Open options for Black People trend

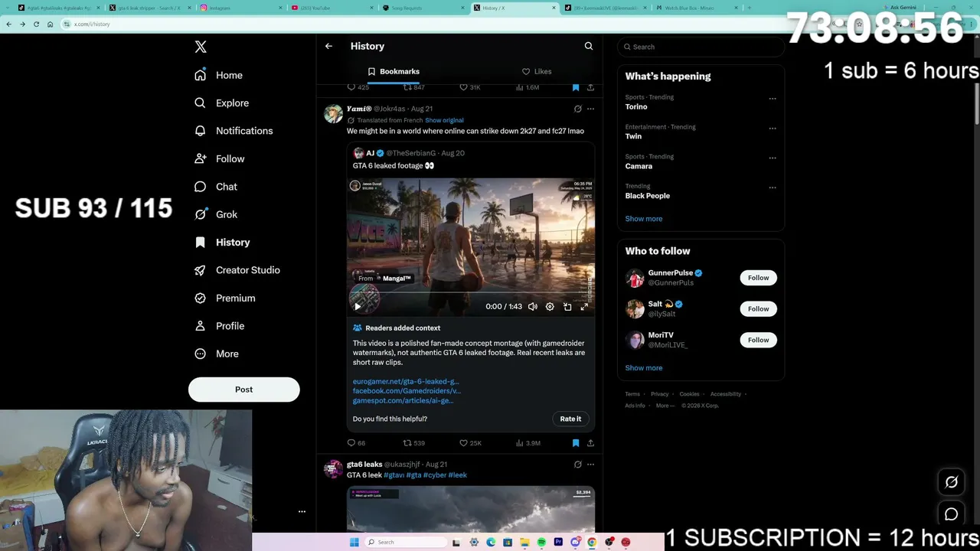click(x=773, y=187)
